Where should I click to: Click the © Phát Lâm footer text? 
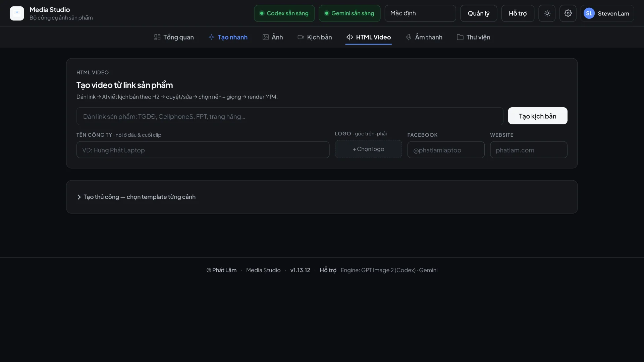[x=221, y=270]
